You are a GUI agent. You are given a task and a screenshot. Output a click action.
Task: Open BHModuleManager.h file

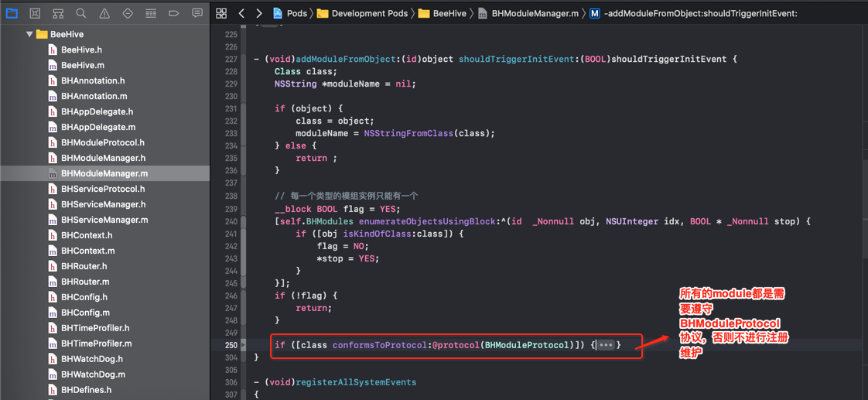point(97,158)
